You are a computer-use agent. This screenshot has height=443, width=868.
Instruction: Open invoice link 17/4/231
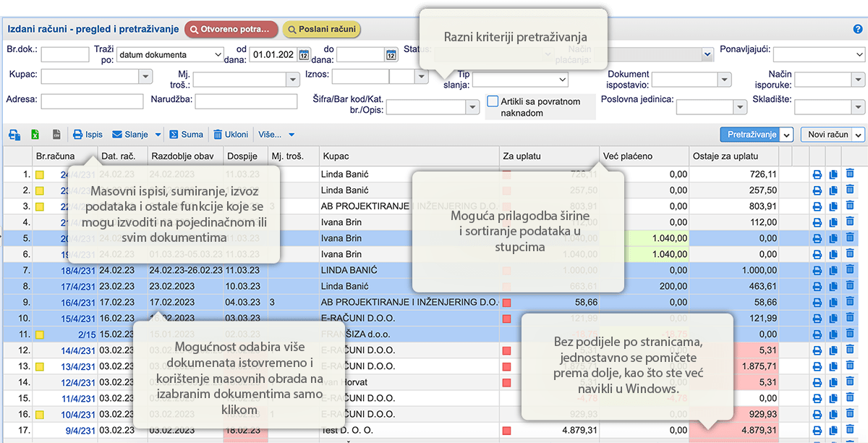[77, 286]
